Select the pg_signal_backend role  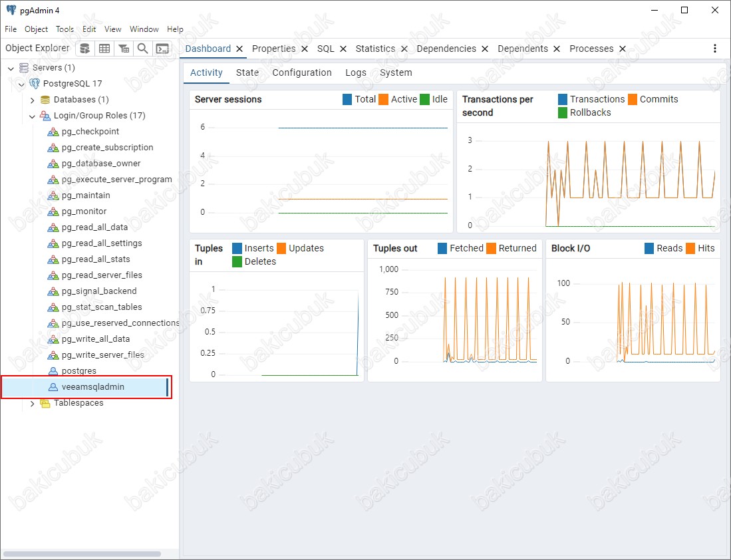pos(99,291)
